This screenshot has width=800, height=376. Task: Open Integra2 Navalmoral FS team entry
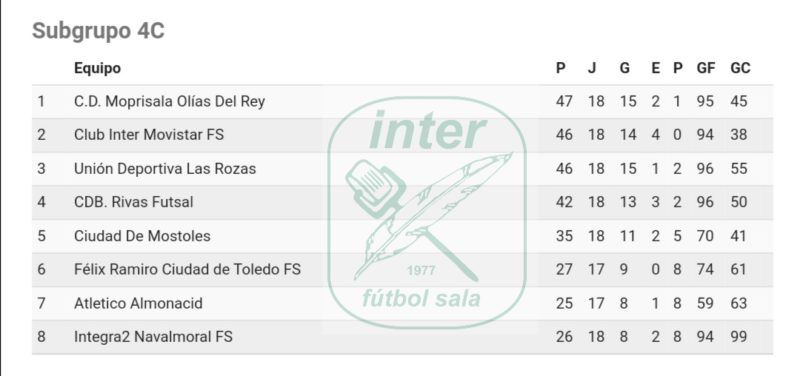pos(153,337)
